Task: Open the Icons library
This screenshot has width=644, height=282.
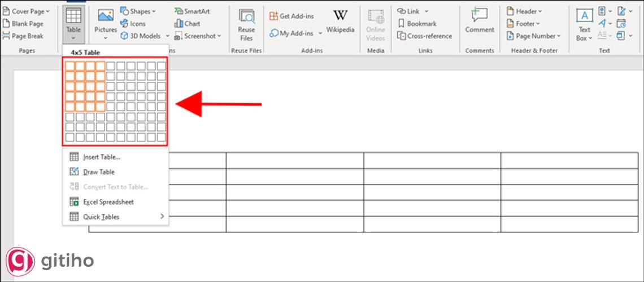Action: coord(133,24)
